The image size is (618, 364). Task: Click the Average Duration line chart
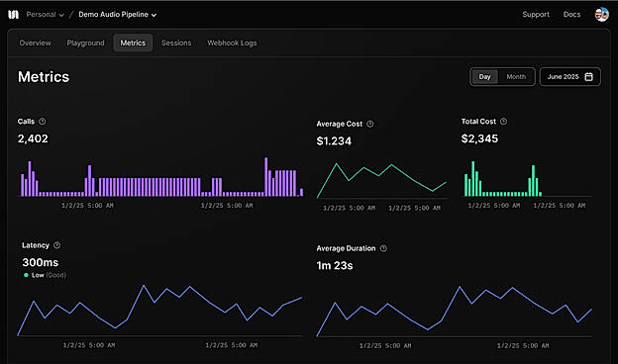click(455, 311)
